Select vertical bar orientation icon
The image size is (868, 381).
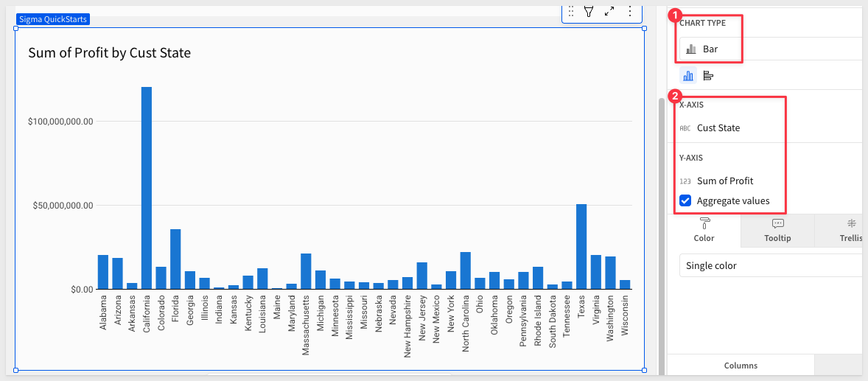(689, 76)
